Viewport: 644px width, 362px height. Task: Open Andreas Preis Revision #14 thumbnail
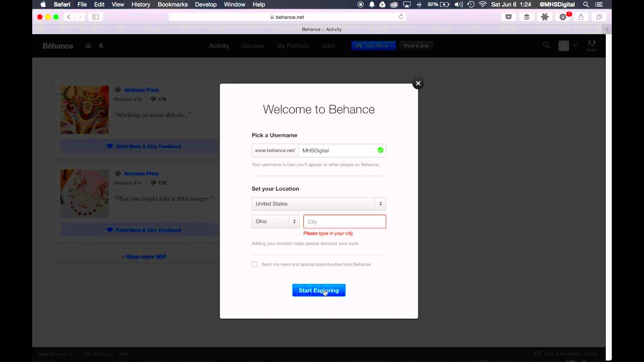[x=85, y=194]
